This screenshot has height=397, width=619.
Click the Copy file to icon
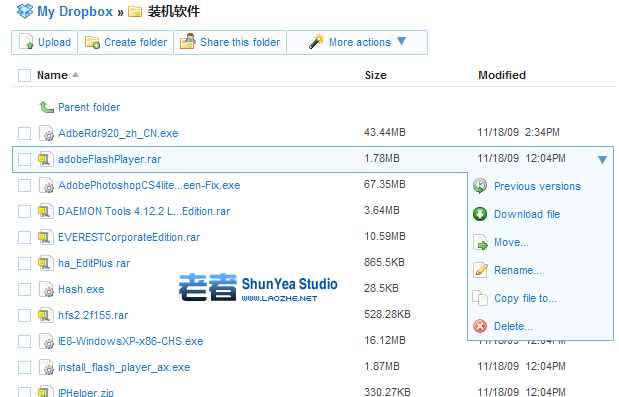tap(480, 298)
